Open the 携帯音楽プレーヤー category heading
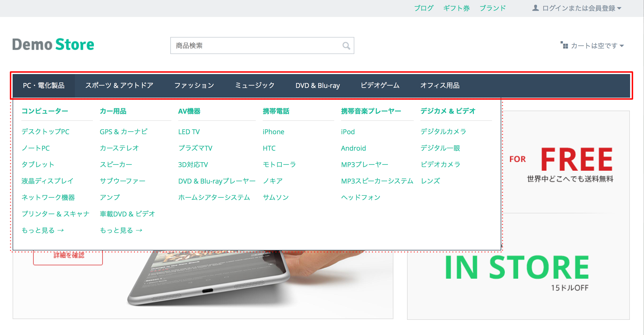Image resolution: width=644 pixels, height=335 pixels. click(x=371, y=111)
